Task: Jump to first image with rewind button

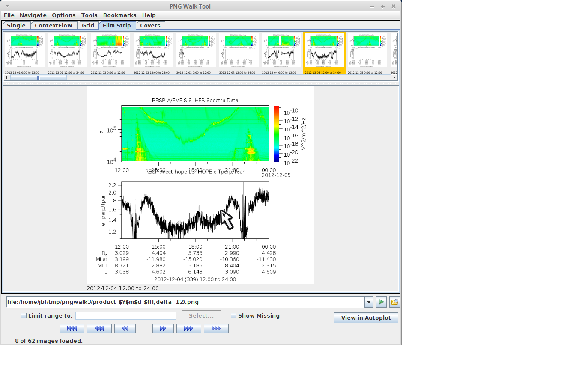Action: pyautogui.click(x=72, y=328)
